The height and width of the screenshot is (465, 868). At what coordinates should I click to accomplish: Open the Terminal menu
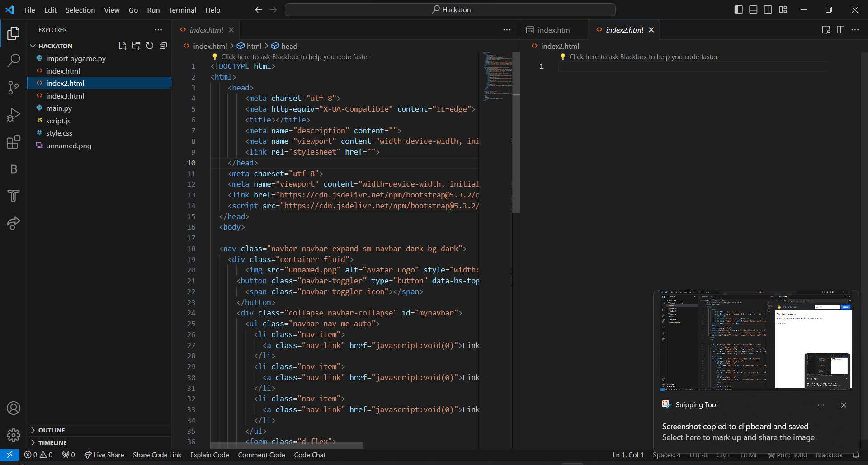point(182,10)
